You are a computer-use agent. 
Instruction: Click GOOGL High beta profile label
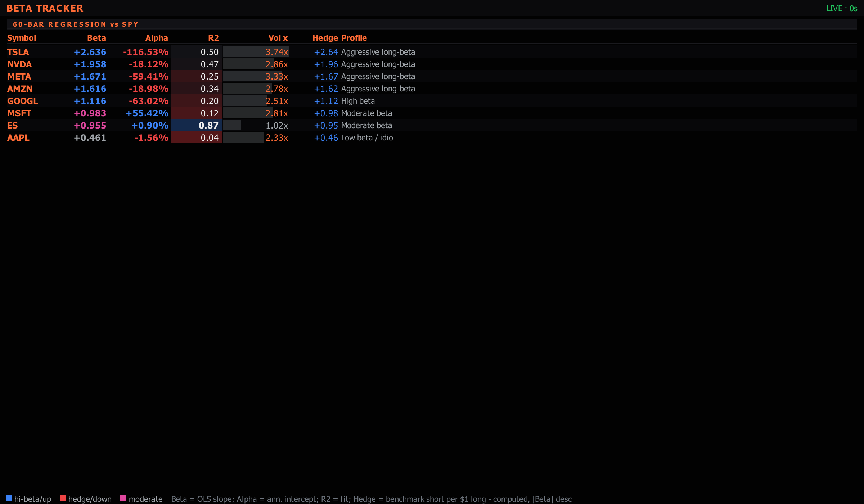358,101
